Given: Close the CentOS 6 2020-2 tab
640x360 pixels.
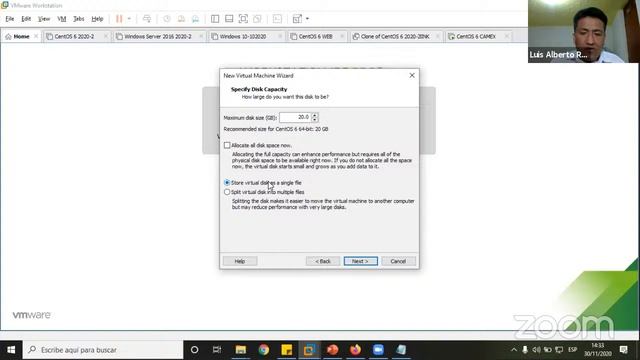Looking at the screenshot, I should (106, 36).
